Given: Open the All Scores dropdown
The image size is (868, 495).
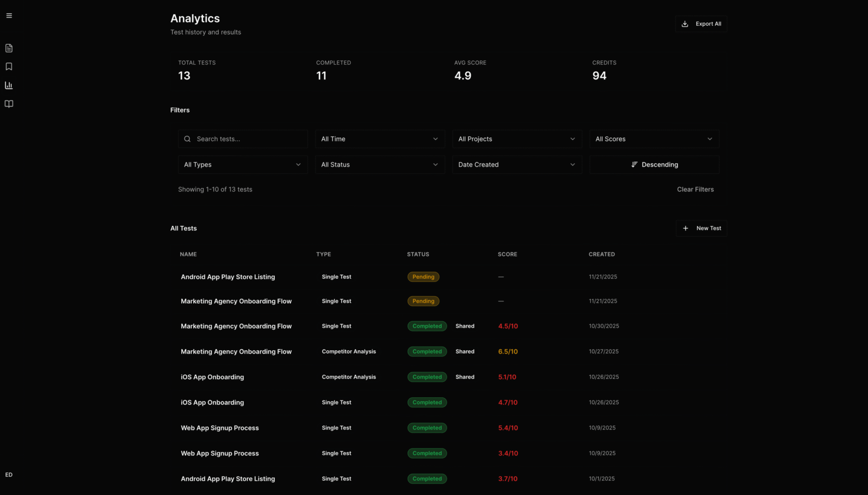Looking at the screenshot, I should (x=654, y=139).
